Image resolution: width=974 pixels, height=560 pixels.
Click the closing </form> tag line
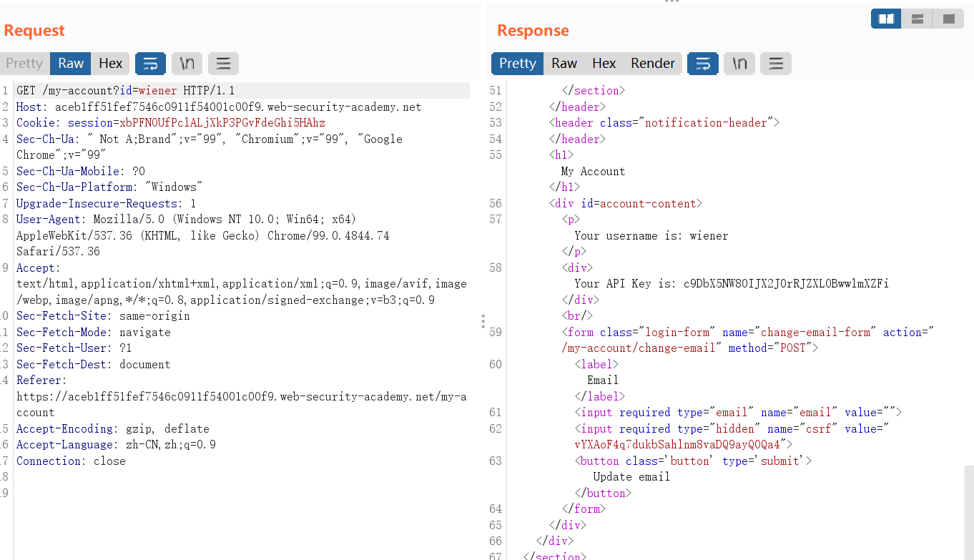tap(584, 509)
